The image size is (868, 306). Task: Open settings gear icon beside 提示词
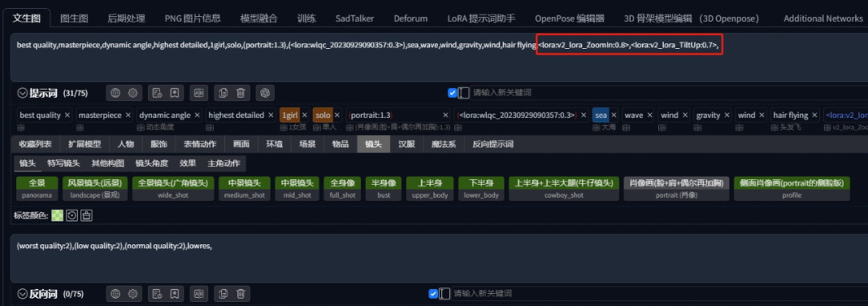pos(133,93)
